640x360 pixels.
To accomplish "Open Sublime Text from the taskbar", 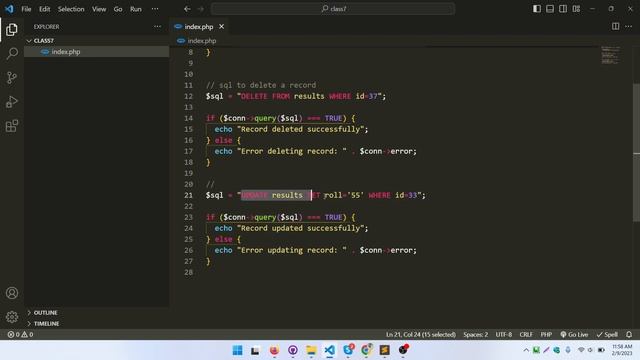I will click(384, 350).
